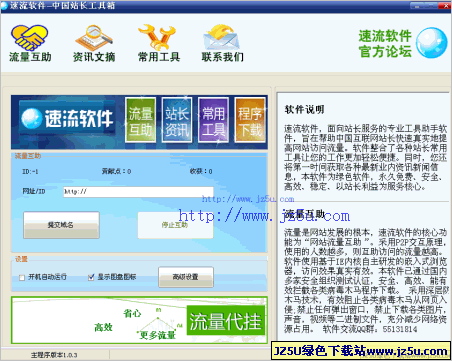Toggle the 显示图盘图标 checkbox
Screen dimensions: 452x361
click(91, 277)
